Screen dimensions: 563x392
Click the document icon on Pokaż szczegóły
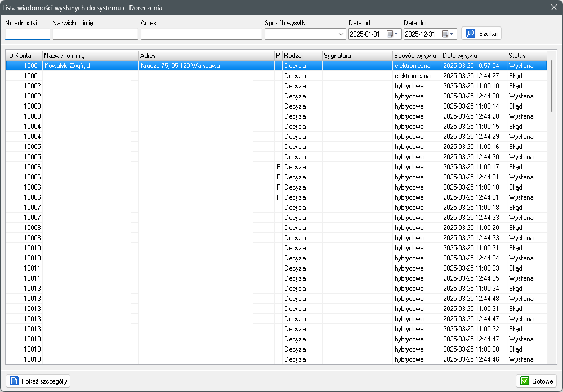point(14,381)
